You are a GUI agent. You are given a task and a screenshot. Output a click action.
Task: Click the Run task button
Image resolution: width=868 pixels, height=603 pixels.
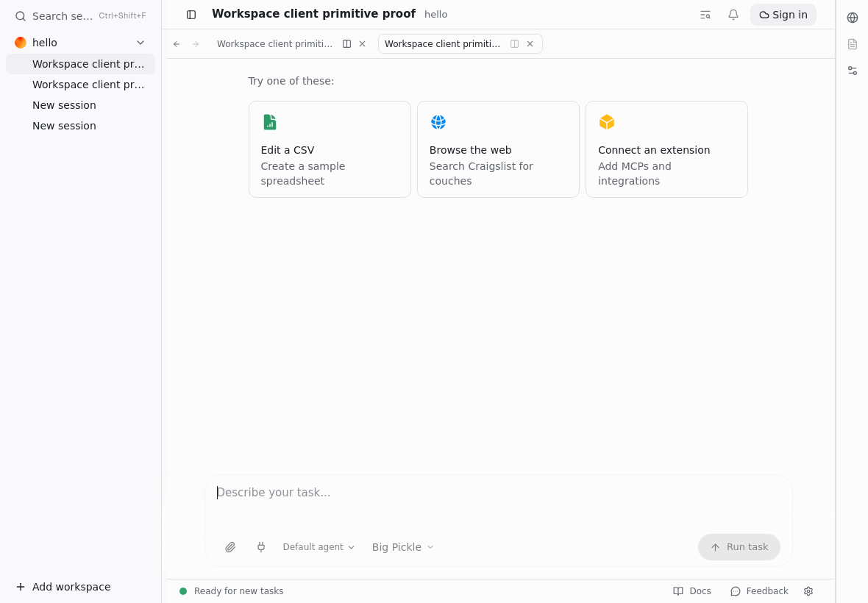739,547
